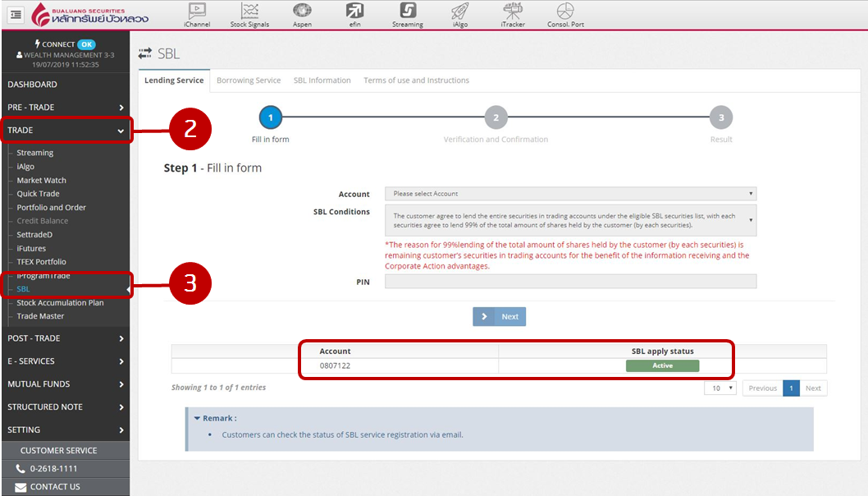Viewport: 868px width, 496px height.
Task: Open efin application icon
Action: [355, 15]
